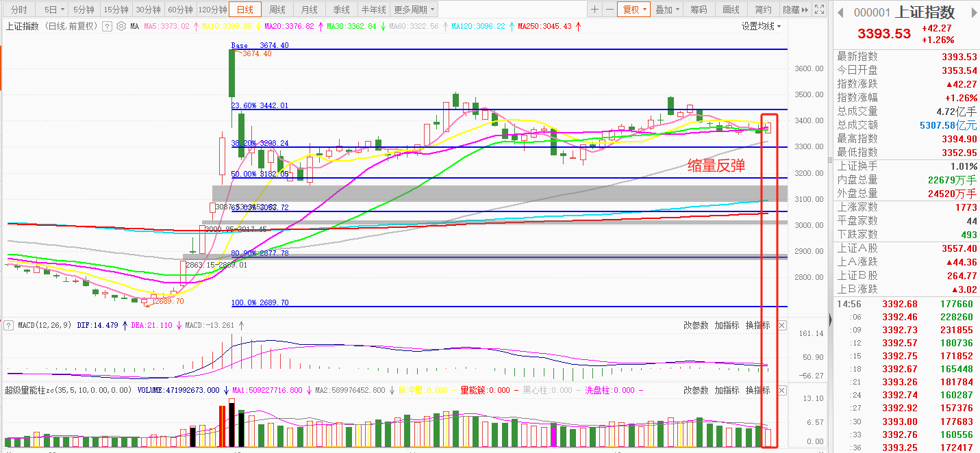Screen dimensions: 980x453
Task: Click the plus zoom-in chart icon
Action: point(594,10)
